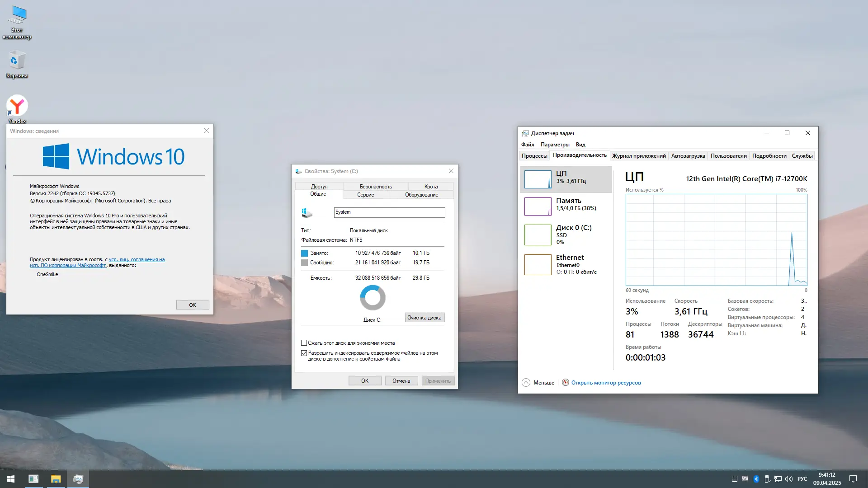This screenshot has width=868, height=488.
Task: Switch to the Безопасность tab in disk properties
Action: [x=376, y=187]
